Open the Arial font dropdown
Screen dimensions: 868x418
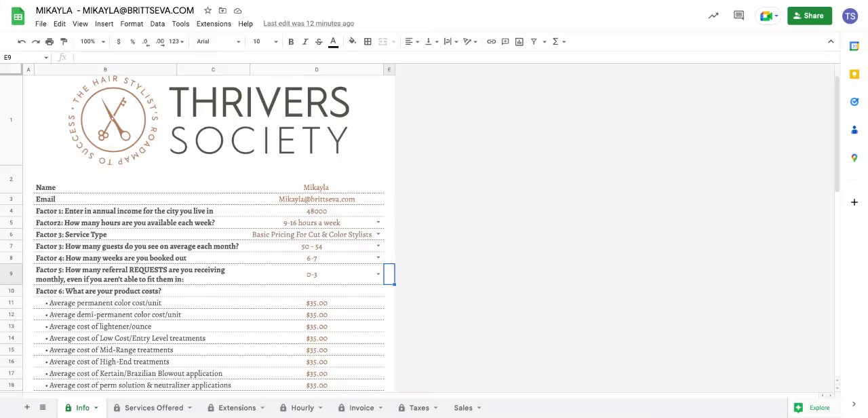click(x=218, y=41)
